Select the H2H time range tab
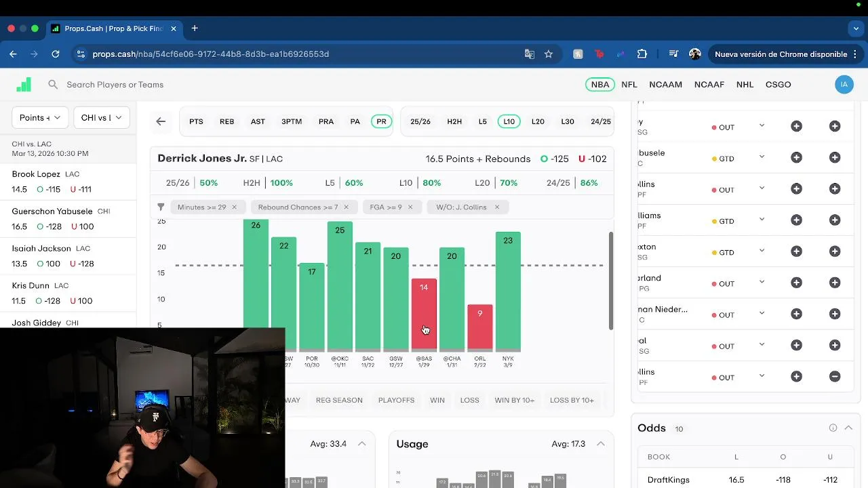 click(x=454, y=121)
